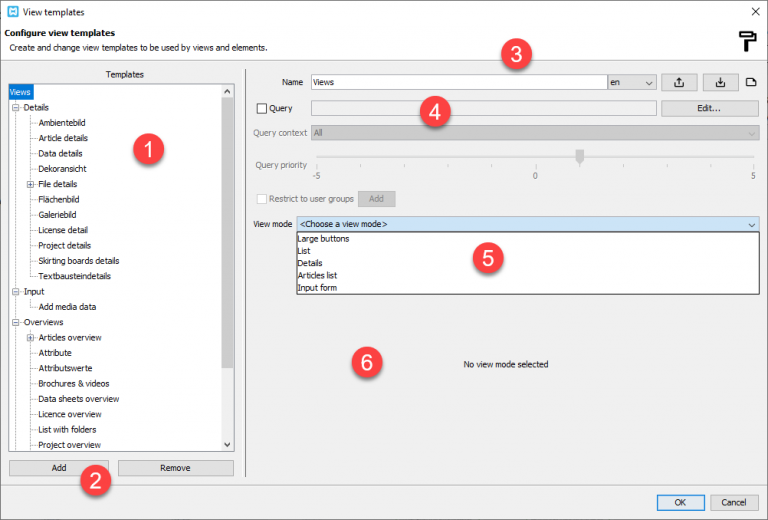The image size is (768, 520).
Task: Select Dekoransicht template
Action: pos(62,169)
